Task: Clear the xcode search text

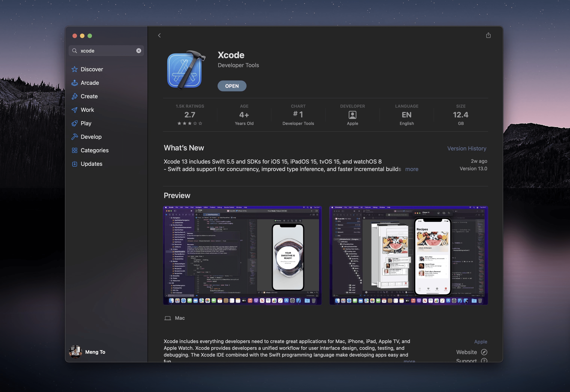Action: tap(139, 51)
